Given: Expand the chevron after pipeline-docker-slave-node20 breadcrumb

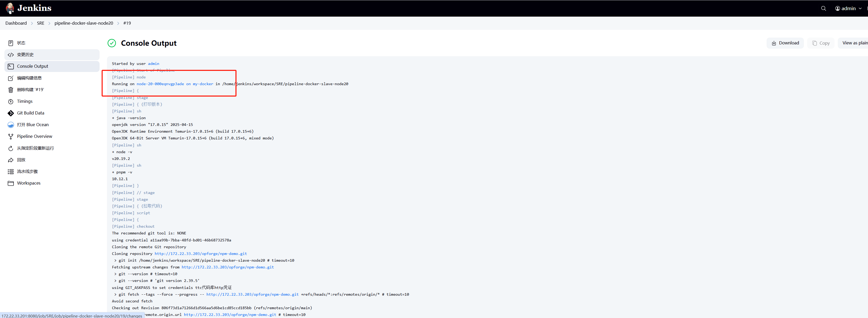Looking at the screenshot, I should [118, 23].
